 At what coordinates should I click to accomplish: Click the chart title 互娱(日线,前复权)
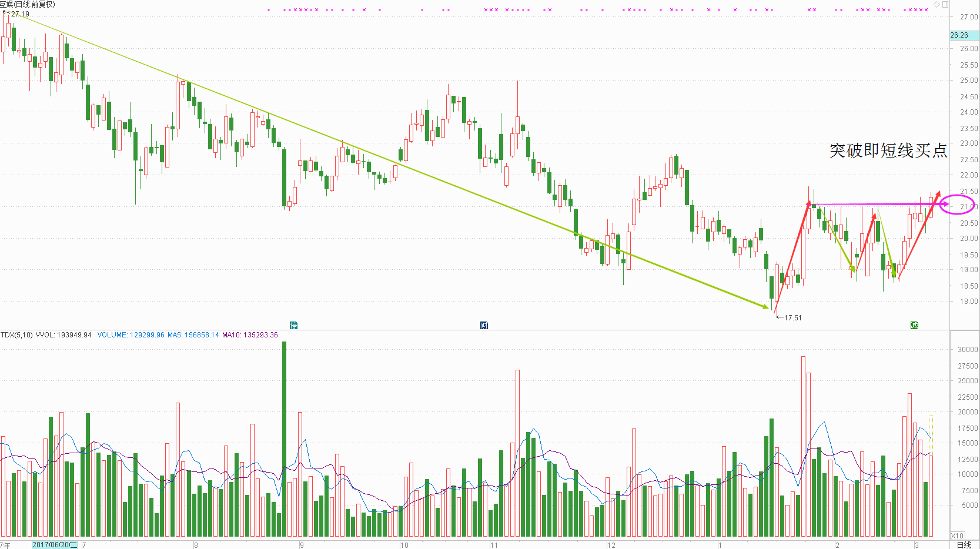[x=28, y=4]
